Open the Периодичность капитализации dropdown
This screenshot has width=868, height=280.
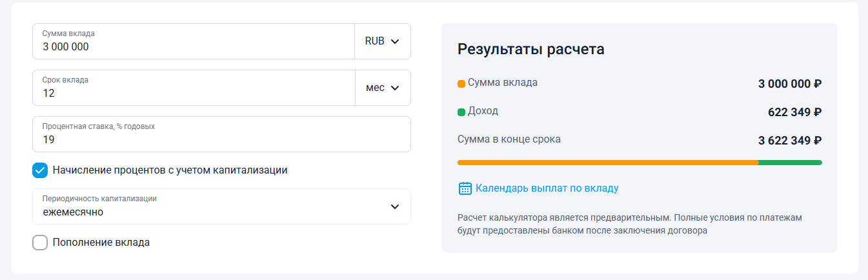pos(221,206)
